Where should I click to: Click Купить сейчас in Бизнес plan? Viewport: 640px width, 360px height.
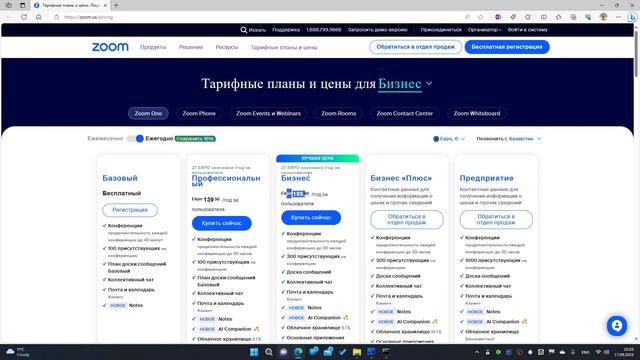pyautogui.click(x=311, y=218)
